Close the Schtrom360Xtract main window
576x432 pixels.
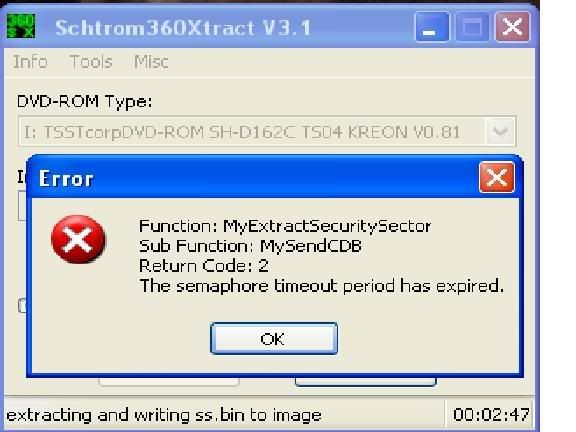point(513,26)
